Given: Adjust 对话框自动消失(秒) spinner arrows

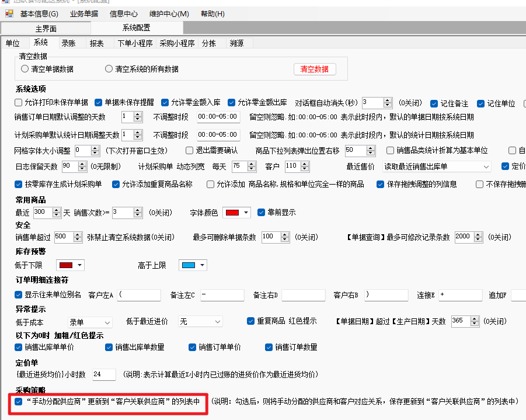Looking at the screenshot, I should (388, 103).
